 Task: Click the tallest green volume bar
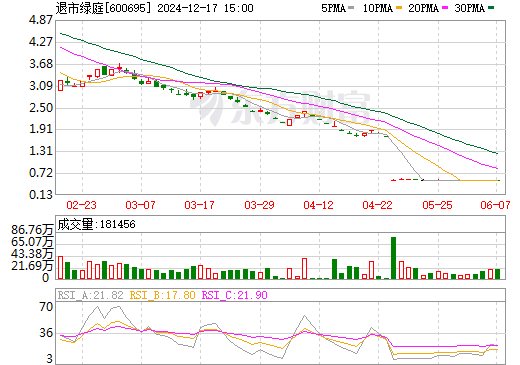pyautogui.click(x=393, y=258)
